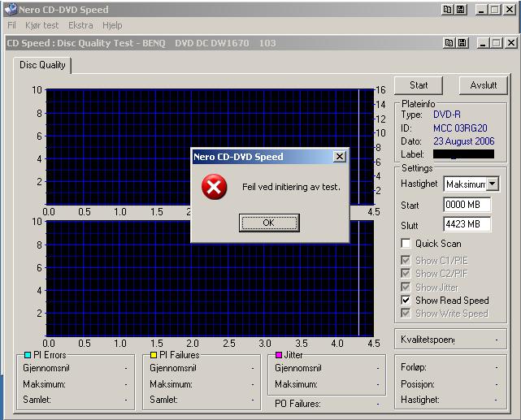Image resolution: width=521 pixels, height=420 pixels.
Task: Open the Fil menu
Action: 11,25
